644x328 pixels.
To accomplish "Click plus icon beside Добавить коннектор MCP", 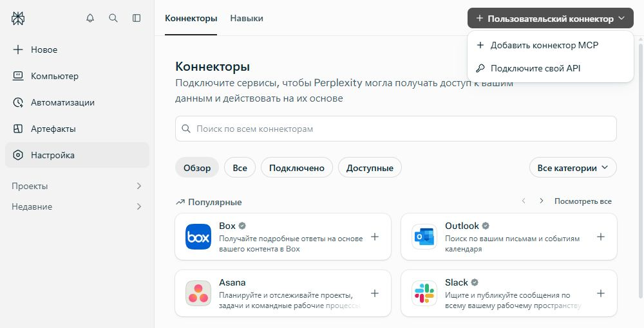I will [480, 45].
